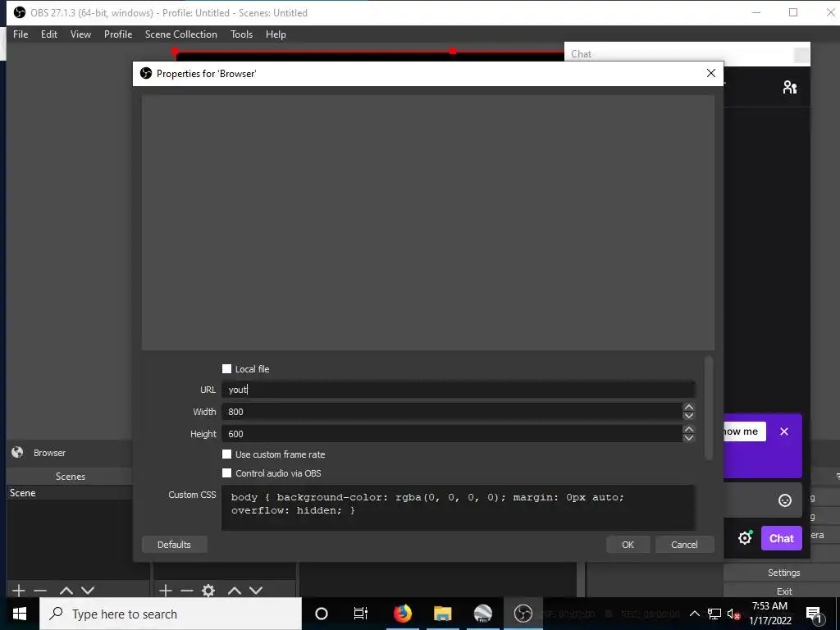Open the chat emoji picker icon

coord(785,500)
